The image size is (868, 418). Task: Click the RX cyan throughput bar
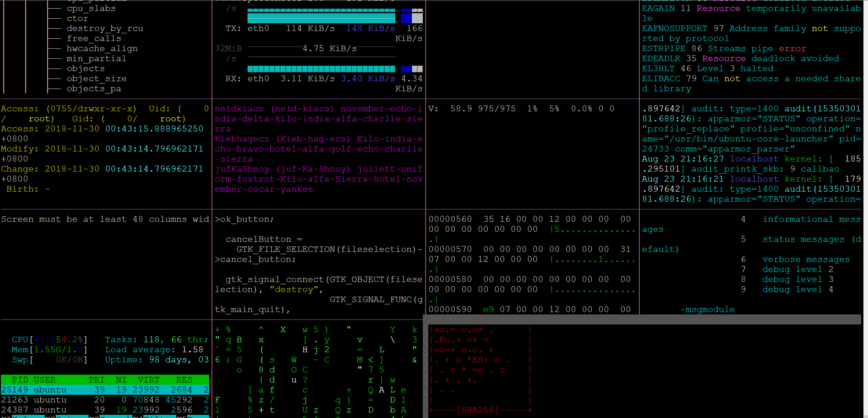tap(321, 69)
